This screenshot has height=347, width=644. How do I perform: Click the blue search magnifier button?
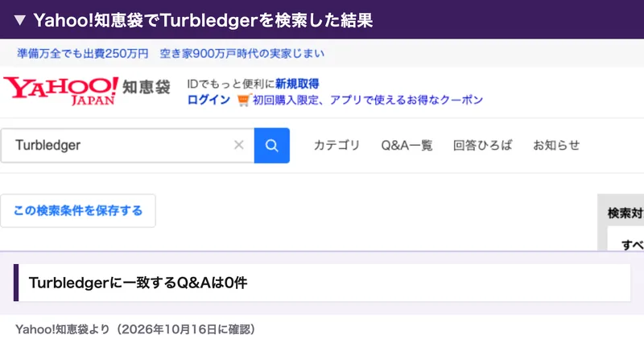coord(272,146)
